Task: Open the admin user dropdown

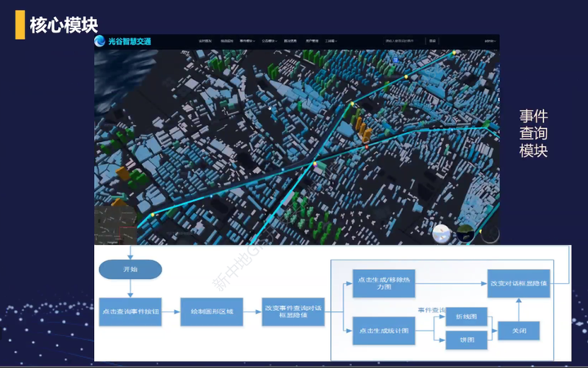Action: 490,41
